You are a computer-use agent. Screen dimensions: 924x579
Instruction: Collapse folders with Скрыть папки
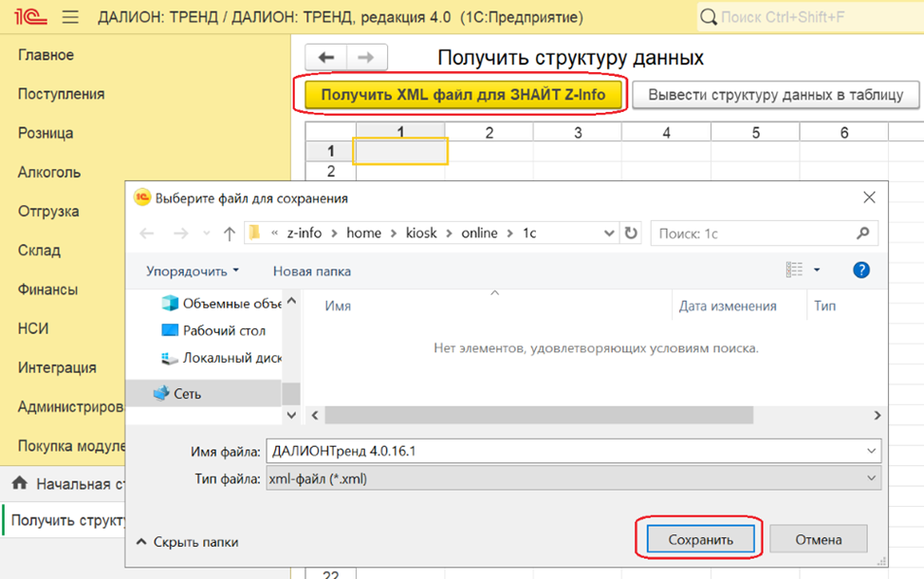pyautogui.click(x=188, y=542)
